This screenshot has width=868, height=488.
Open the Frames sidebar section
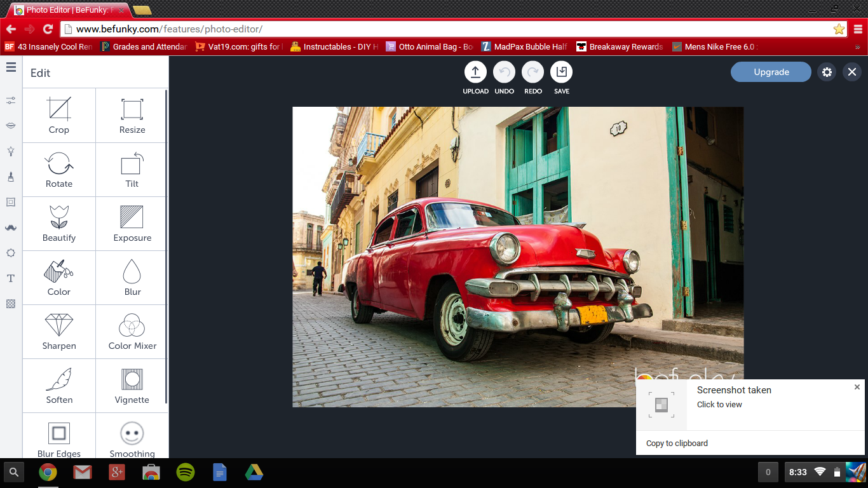click(x=11, y=202)
